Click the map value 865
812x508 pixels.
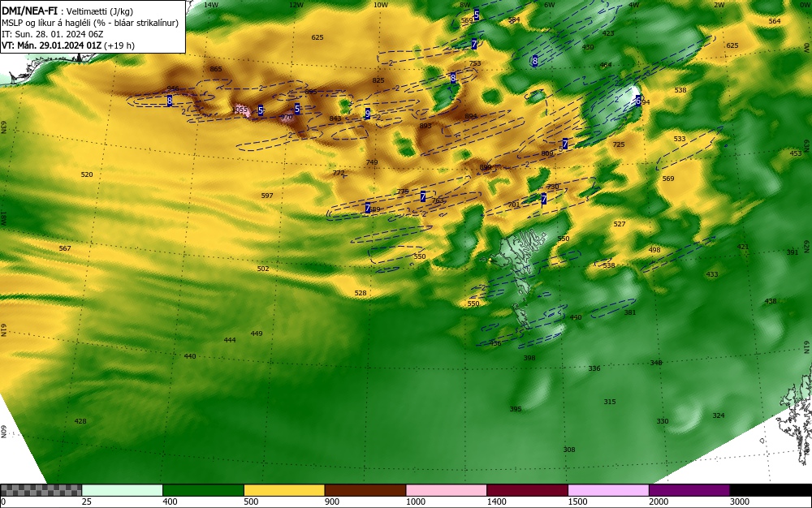click(x=216, y=69)
